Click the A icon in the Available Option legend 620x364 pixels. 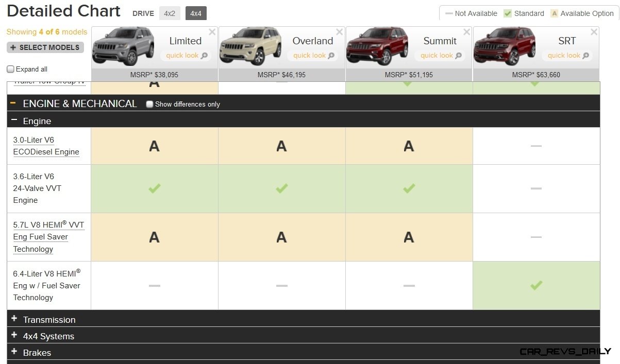555,13
